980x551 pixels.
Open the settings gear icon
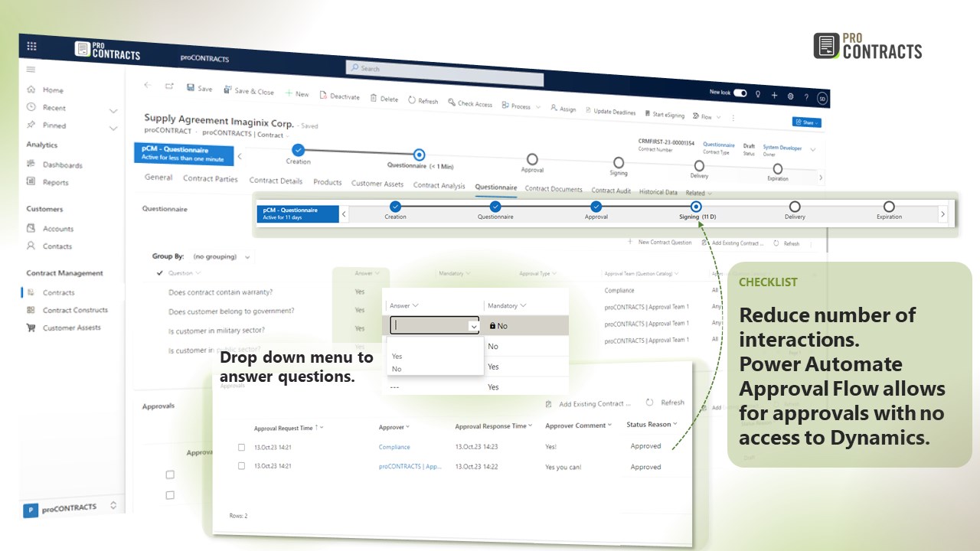pyautogui.click(x=790, y=96)
